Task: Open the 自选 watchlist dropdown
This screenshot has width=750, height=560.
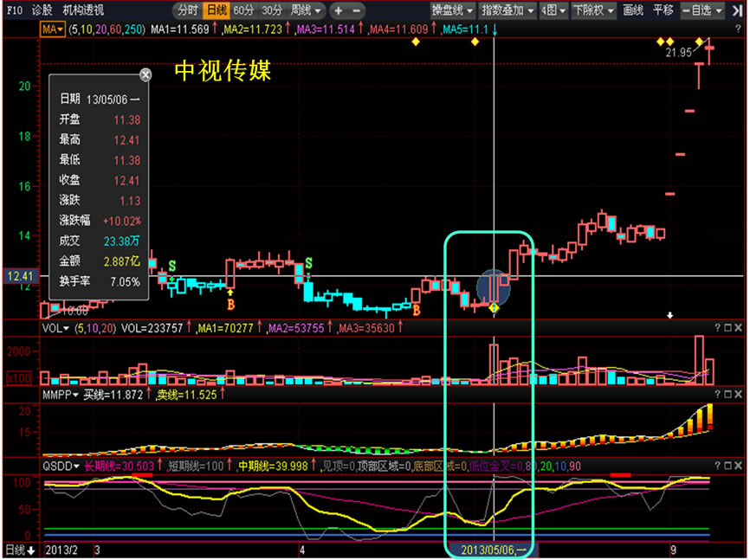Action: tap(702, 10)
